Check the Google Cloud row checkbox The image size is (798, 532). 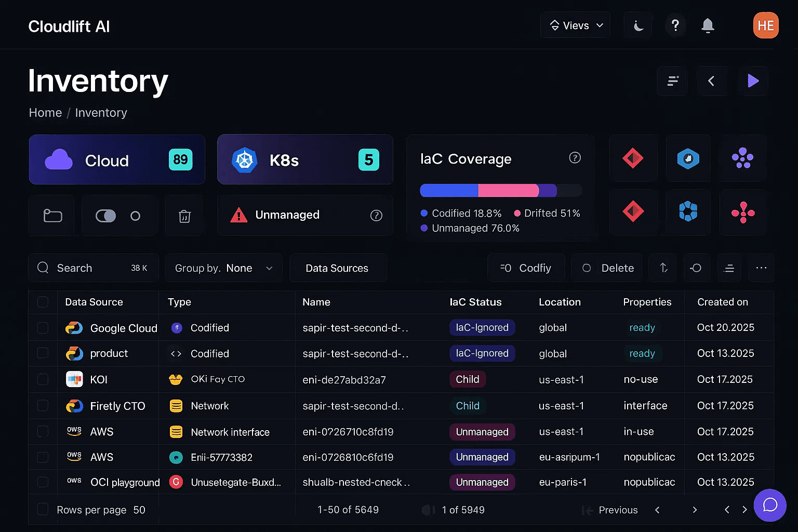coord(43,328)
